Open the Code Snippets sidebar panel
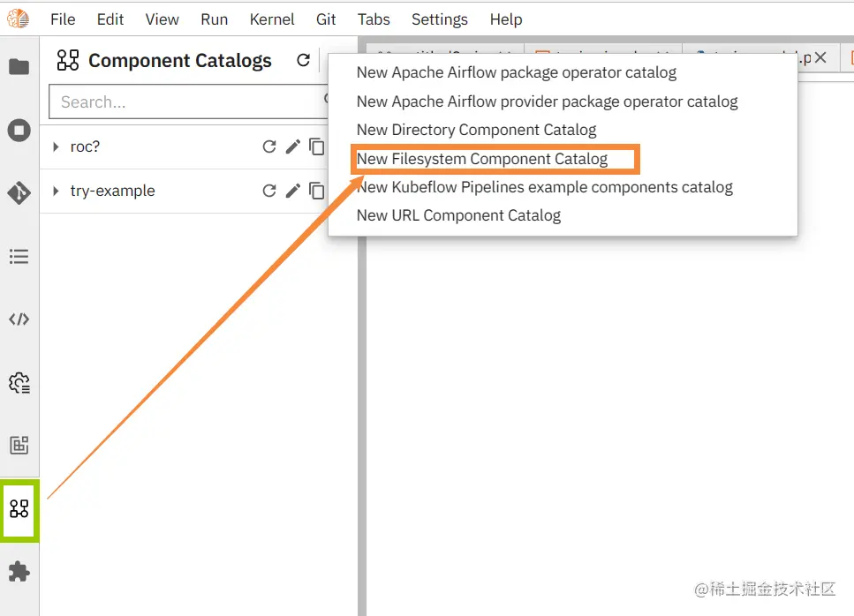Image resolution: width=854 pixels, height=616 pixels. 19,319
